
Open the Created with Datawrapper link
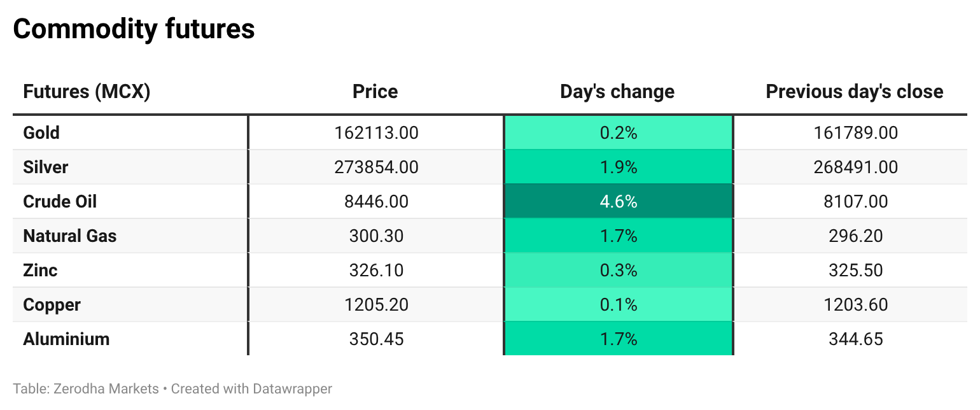pyautogui.click(x=251, y=388)
